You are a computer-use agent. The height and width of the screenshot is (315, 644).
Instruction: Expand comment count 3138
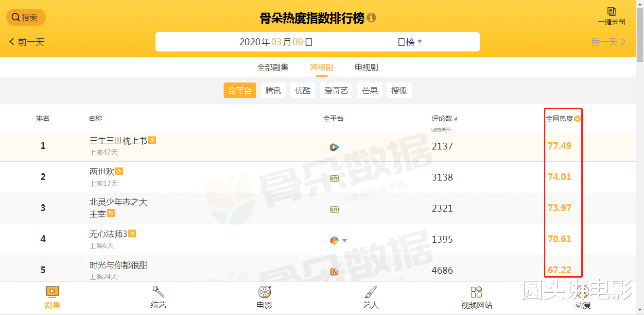tap(442, 177)
